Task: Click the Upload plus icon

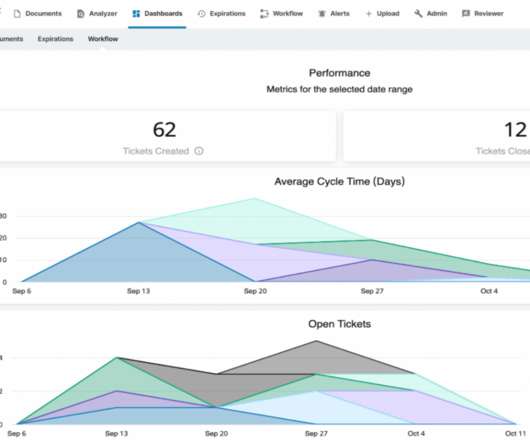Action: tap(369, 14)
